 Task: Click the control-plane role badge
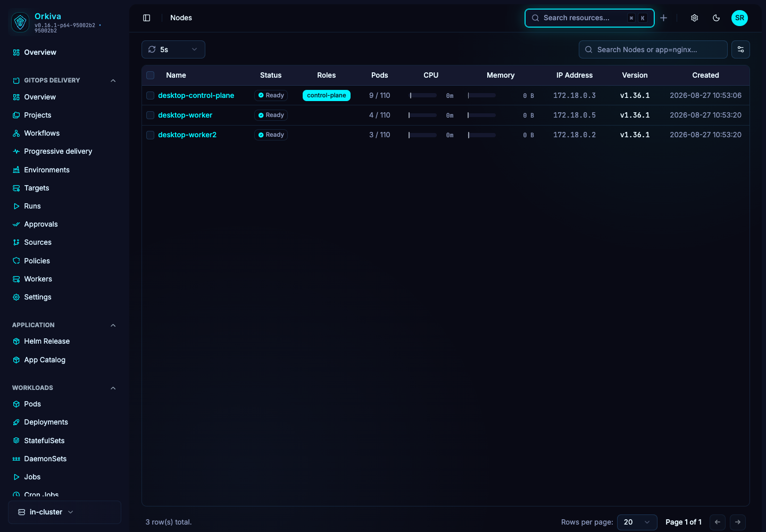pos(327,96)
